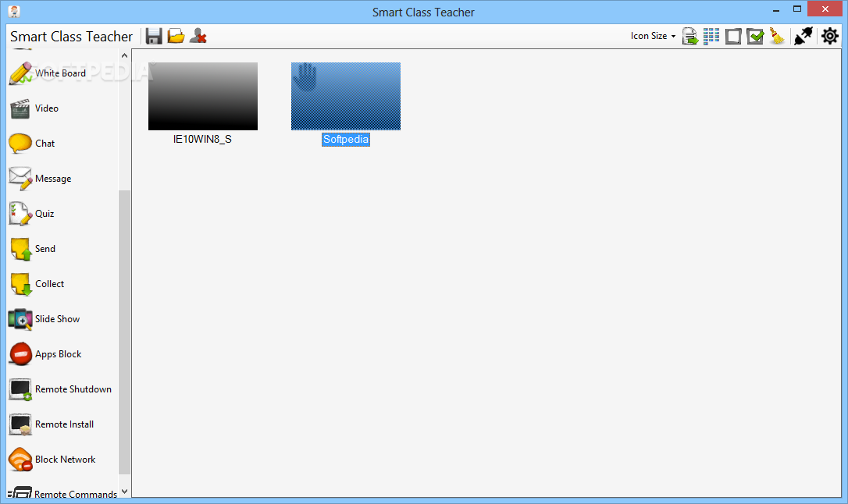Activate Block Network
This screenshot has height=504, width=848.
pos(52,460)
